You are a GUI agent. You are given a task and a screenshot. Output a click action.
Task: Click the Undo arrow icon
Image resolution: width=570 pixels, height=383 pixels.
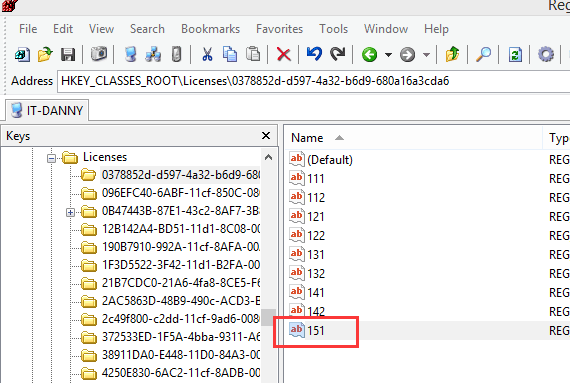tap(314, 54)
